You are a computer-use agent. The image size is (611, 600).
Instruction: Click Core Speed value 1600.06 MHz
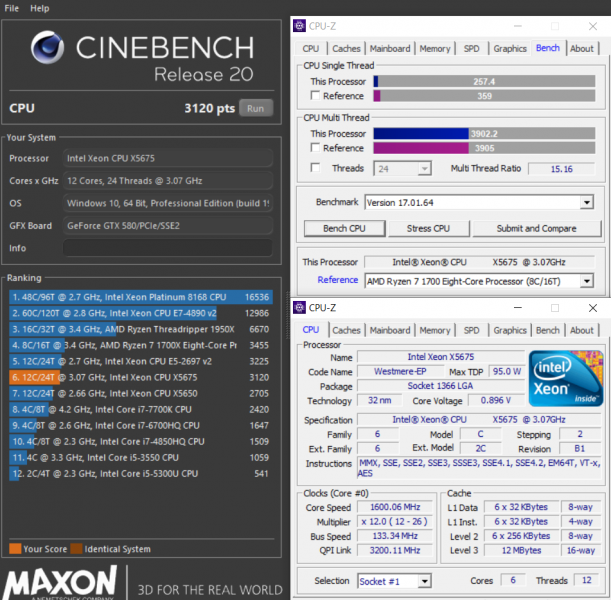(x=395, y=507)
